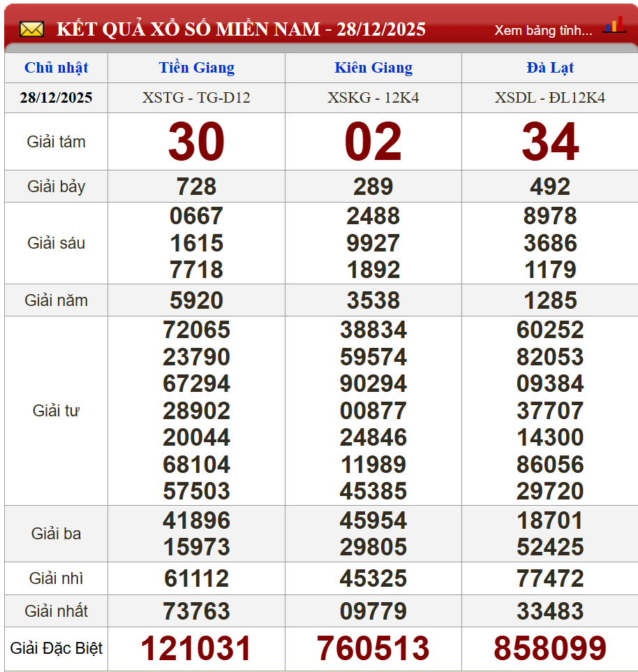Image resolution: width=638 pixels, height=672 pixels.
Task: Select Tiền Giang special prize 121031
Action: (x=196, y=648)
